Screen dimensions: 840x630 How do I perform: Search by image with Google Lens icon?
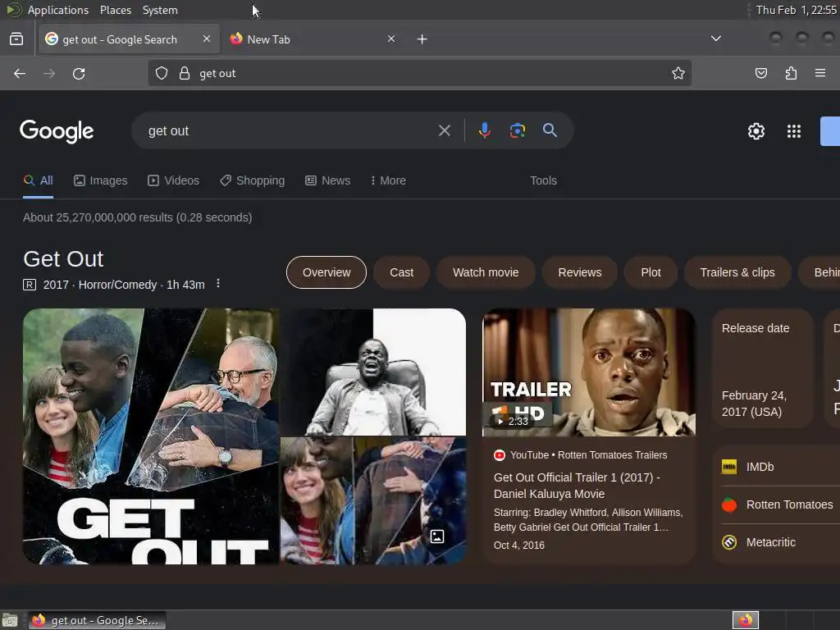pos(517,130)
